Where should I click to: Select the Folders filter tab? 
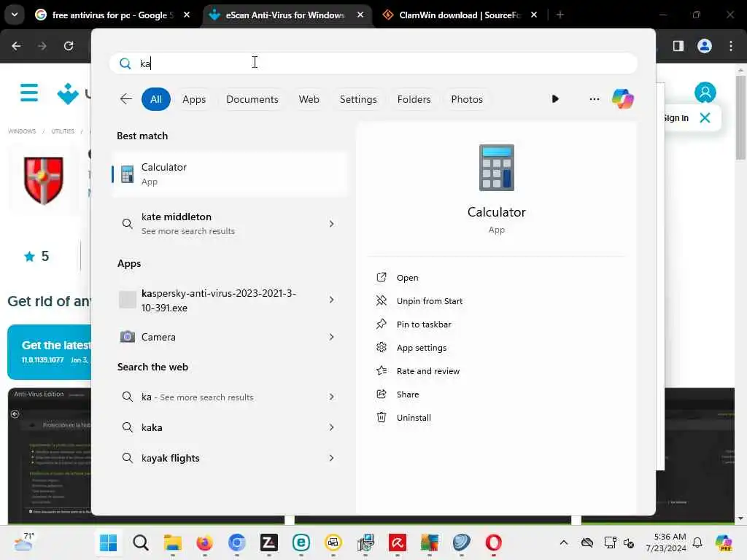click(x=414, y=99)
